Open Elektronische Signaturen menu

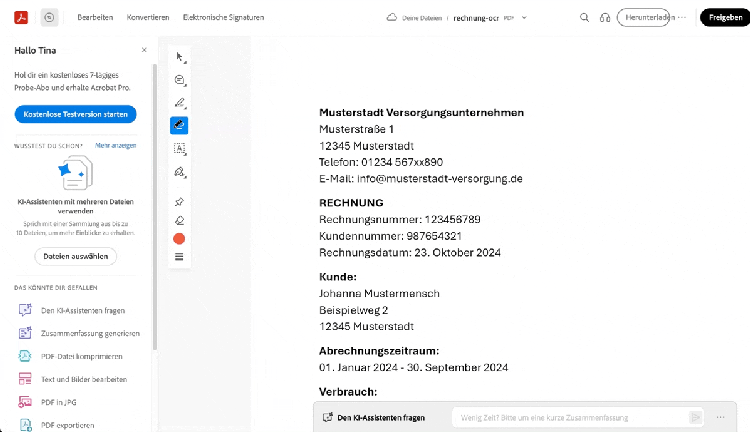pos(223,17)
